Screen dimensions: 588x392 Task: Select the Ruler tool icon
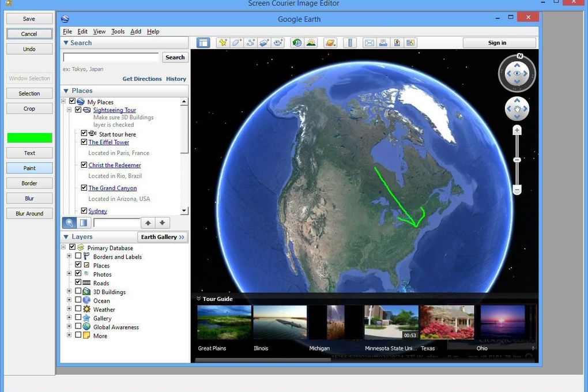[350, 43]
